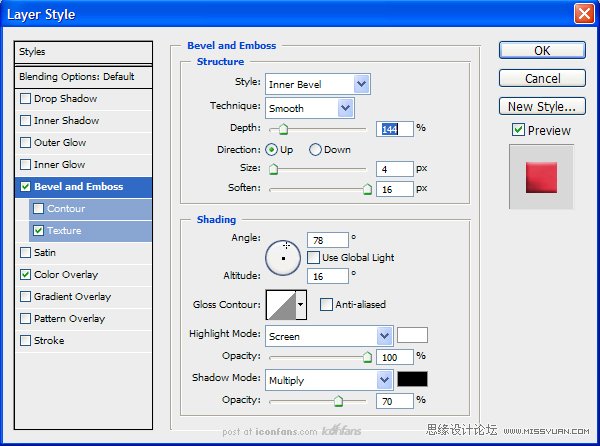The width and height of the screenshot is (600, 446).
Task: Tick the Drop Shadow checkbox
Action: [x=25, y=99]
